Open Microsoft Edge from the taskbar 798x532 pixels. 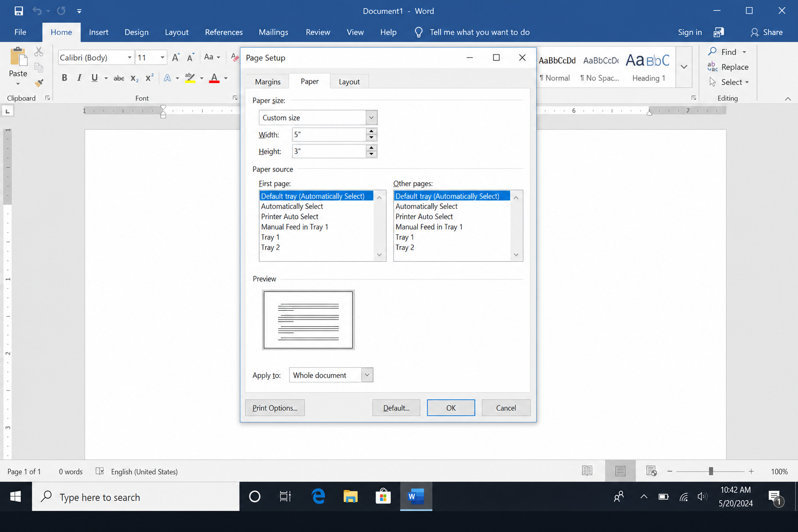[318, 497]
